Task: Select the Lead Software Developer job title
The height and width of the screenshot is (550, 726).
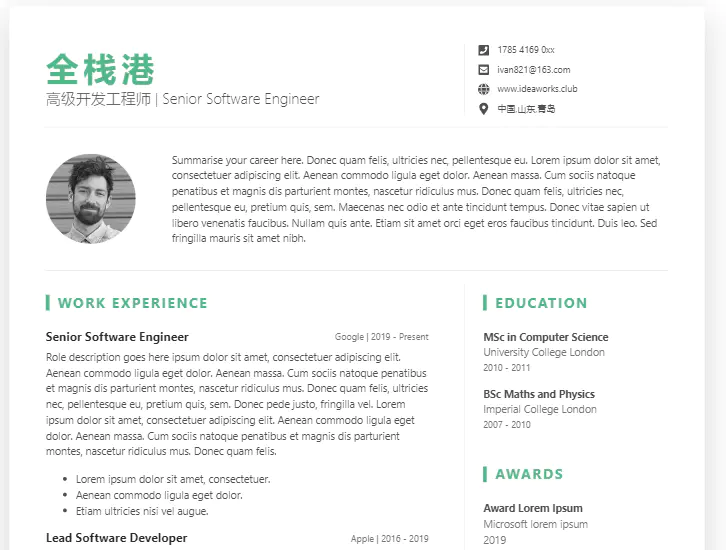Action: click(x=116, y=538)
